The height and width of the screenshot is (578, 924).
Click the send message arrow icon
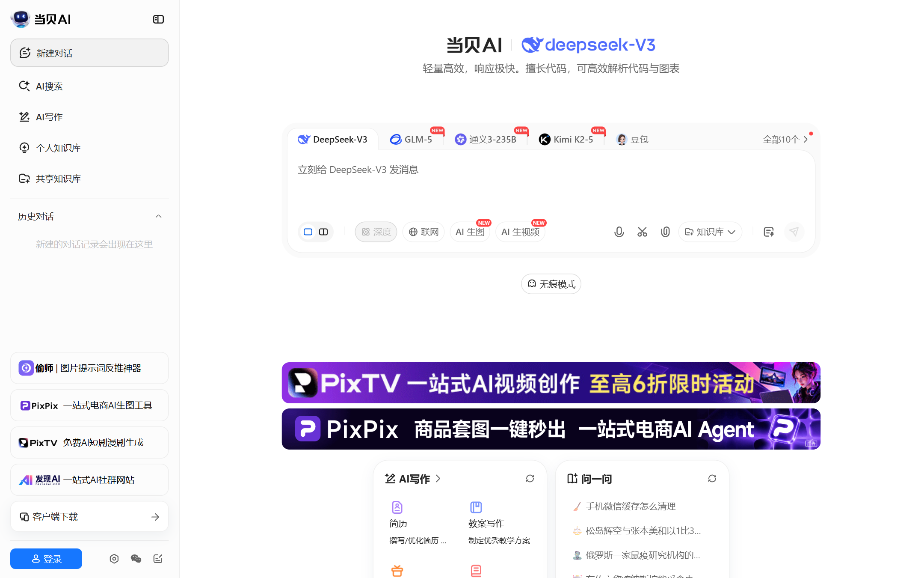[x=794, y=232]
